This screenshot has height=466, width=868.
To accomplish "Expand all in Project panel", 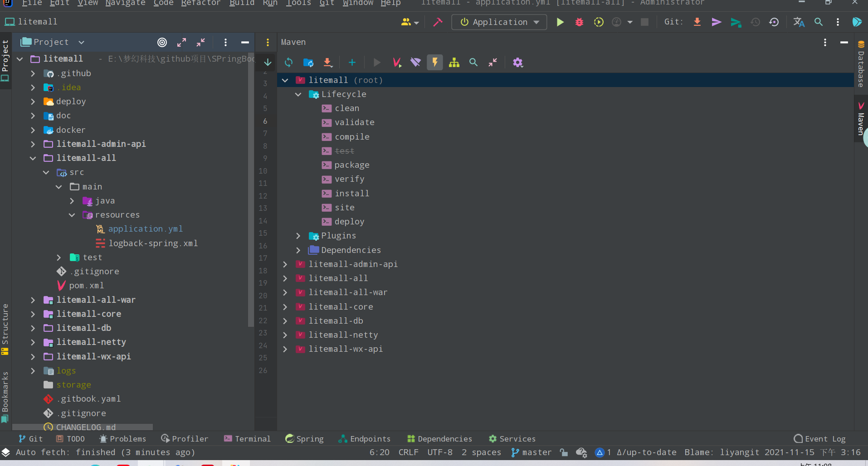I will point(181,42).
